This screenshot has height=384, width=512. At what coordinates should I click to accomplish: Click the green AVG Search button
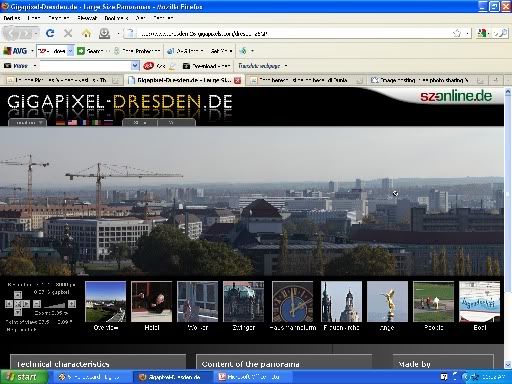click(90, 51)
